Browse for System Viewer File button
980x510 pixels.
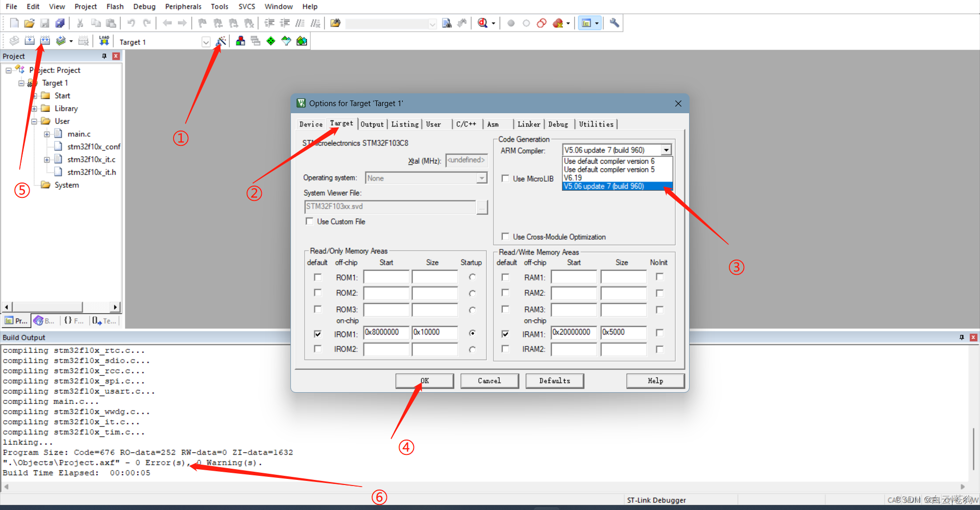click(482, 207)
